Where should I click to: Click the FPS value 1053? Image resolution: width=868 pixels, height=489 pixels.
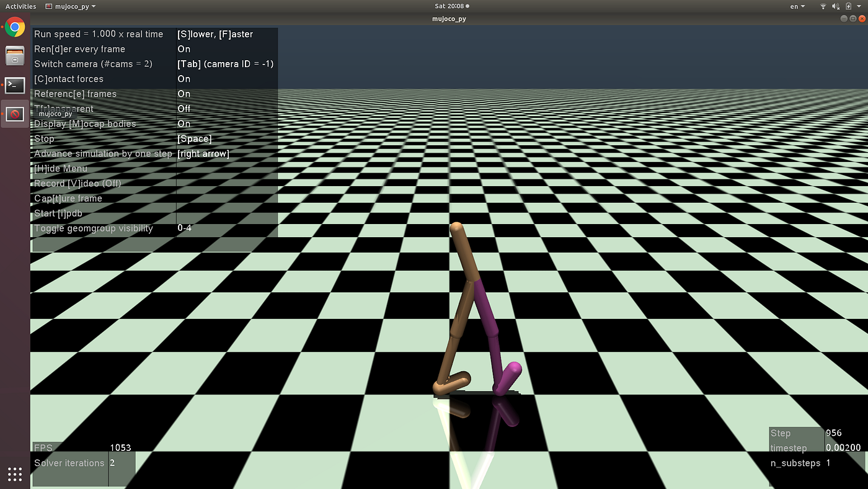pyautogui.click(x=120, y=447)
